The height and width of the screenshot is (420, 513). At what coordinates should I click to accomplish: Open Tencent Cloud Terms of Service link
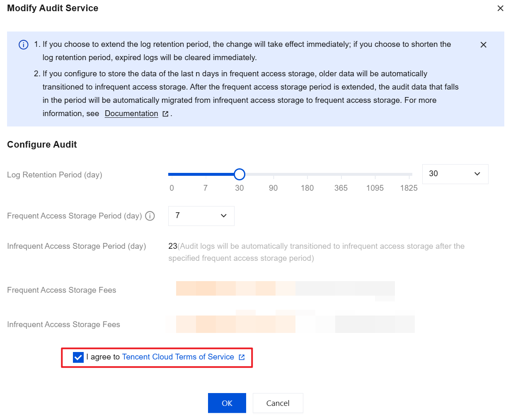(178, 357)
